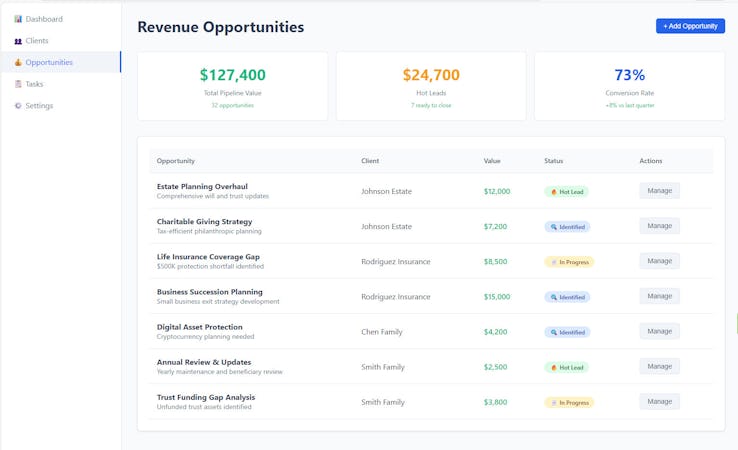This screenshot has width=738, height=450.
Task: Select the Total Pipeline Value card
Action: pyautogui.click(x=233, y=86)
